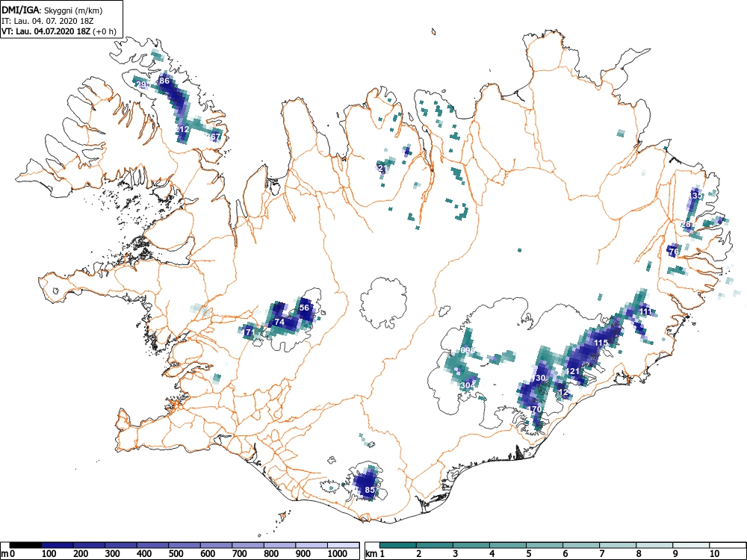747x560 pixels.
Task: Click the visibility value 304 on the map
Action: pyautogui.click(x=468, y=385)
